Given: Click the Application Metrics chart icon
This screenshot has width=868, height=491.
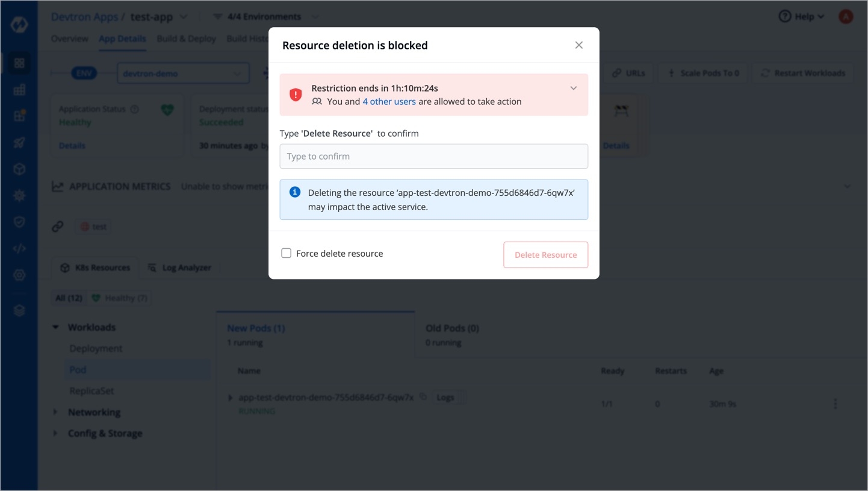Looking at the screenshot, I should 57,186.
